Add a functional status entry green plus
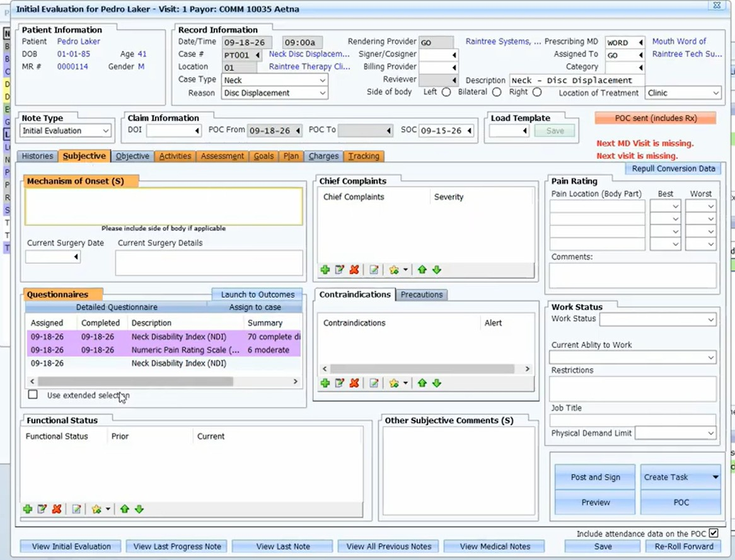This screenshot has width=735, height=560. click(28, 510)
